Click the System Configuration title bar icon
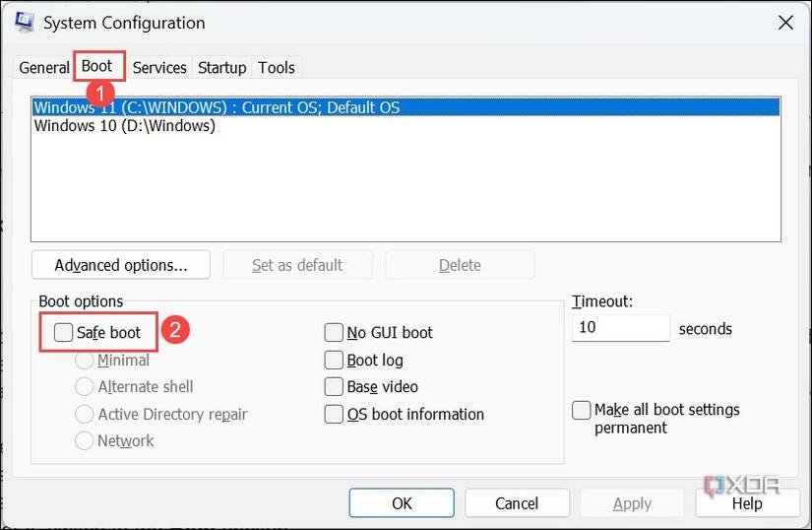 point(24,22)
